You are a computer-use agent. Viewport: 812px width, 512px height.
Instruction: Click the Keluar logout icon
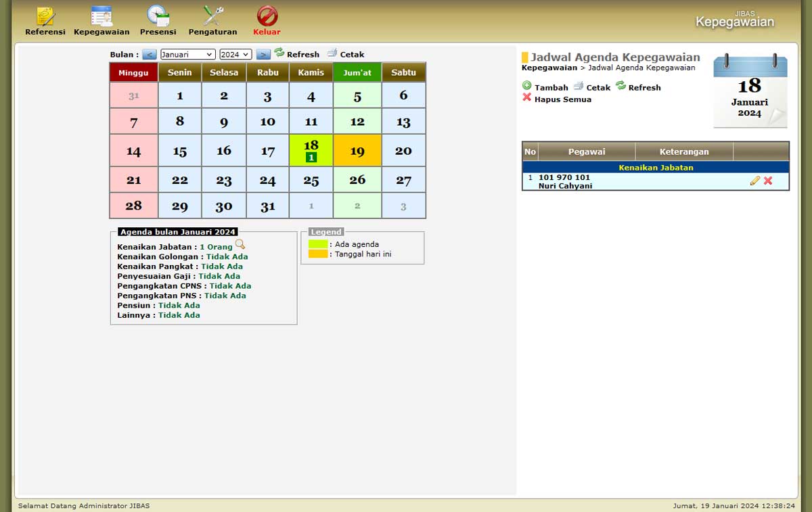(x=267, y=16)
